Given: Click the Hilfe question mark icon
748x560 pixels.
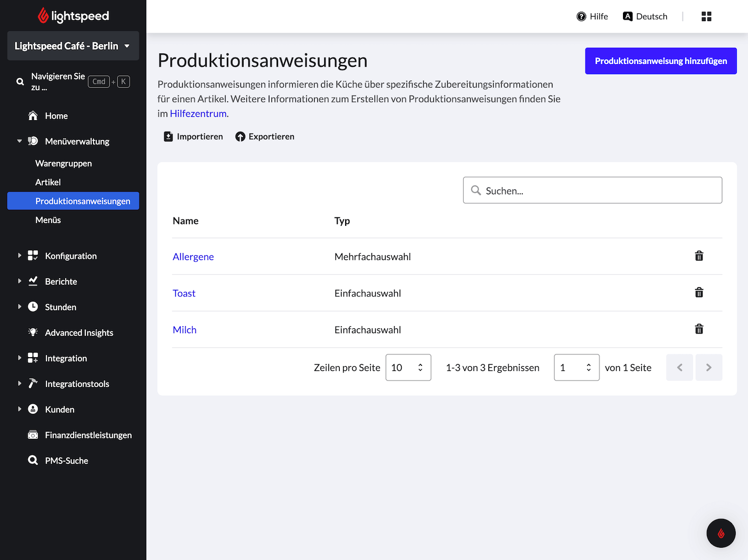Looking at the screenshot, I should pyautogui.click(x=581, y=17).
